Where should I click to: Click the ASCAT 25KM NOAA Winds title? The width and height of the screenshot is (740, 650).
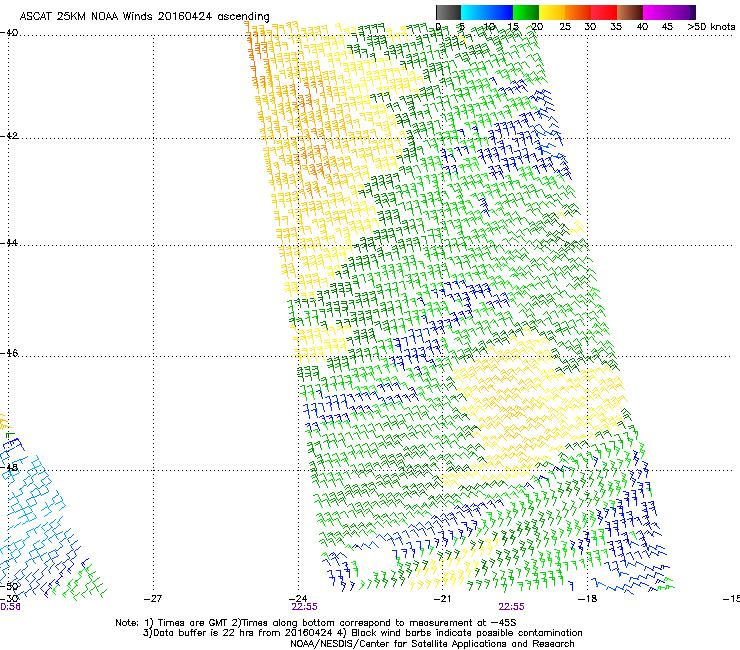144,17
